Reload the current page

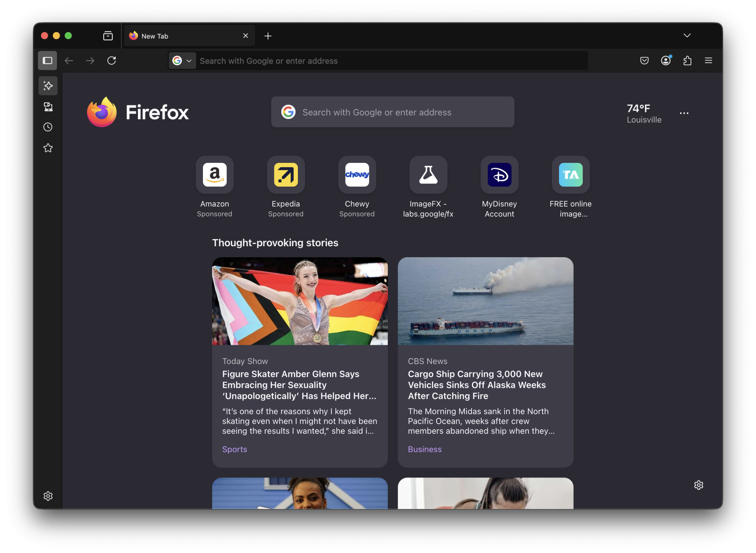click(112, 60)
